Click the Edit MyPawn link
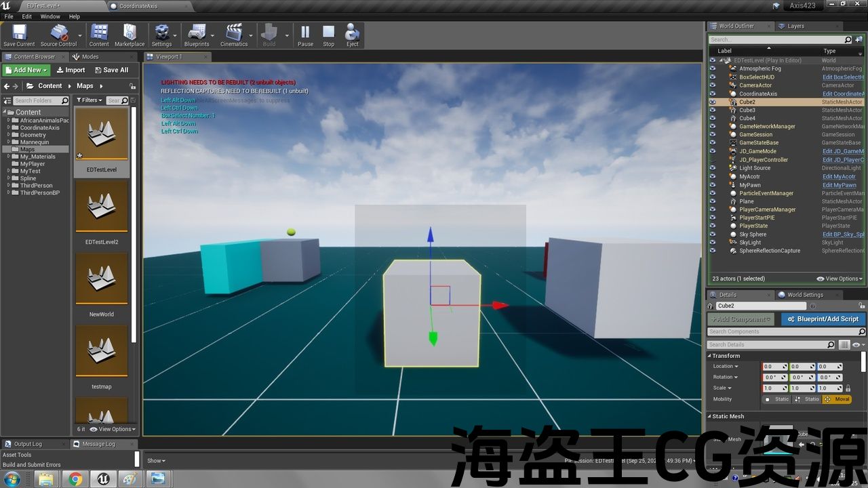This screenshot has height=488, width=868. 839,185
